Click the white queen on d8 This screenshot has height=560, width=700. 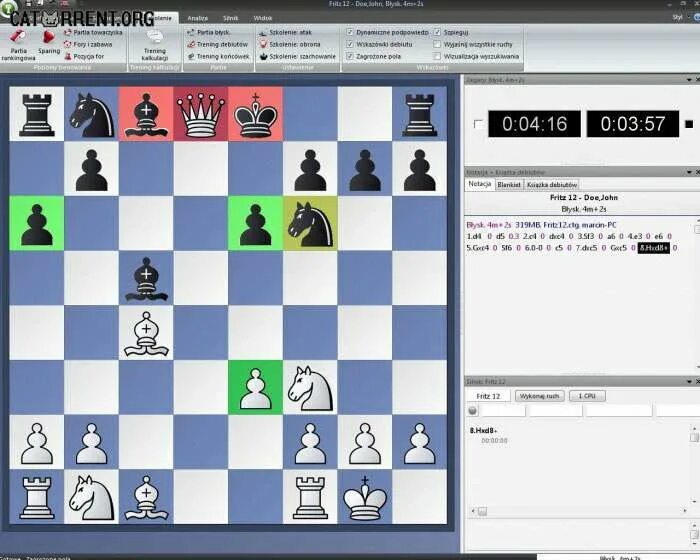click(x=200, y=114)
